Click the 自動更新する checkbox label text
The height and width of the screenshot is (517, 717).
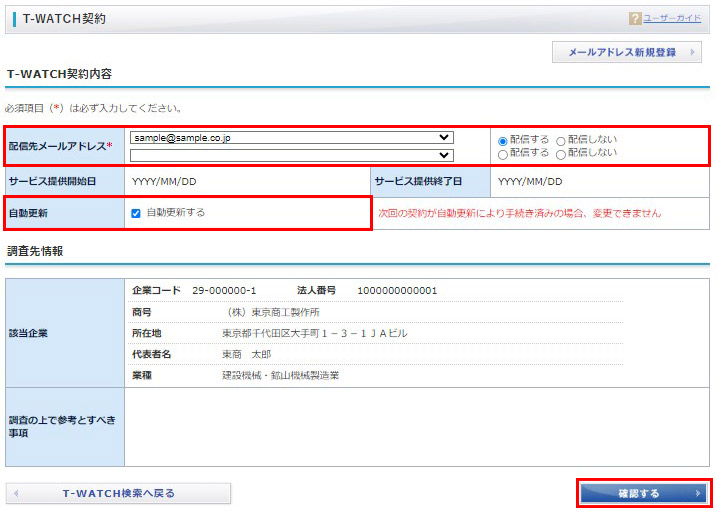point(175,213)
